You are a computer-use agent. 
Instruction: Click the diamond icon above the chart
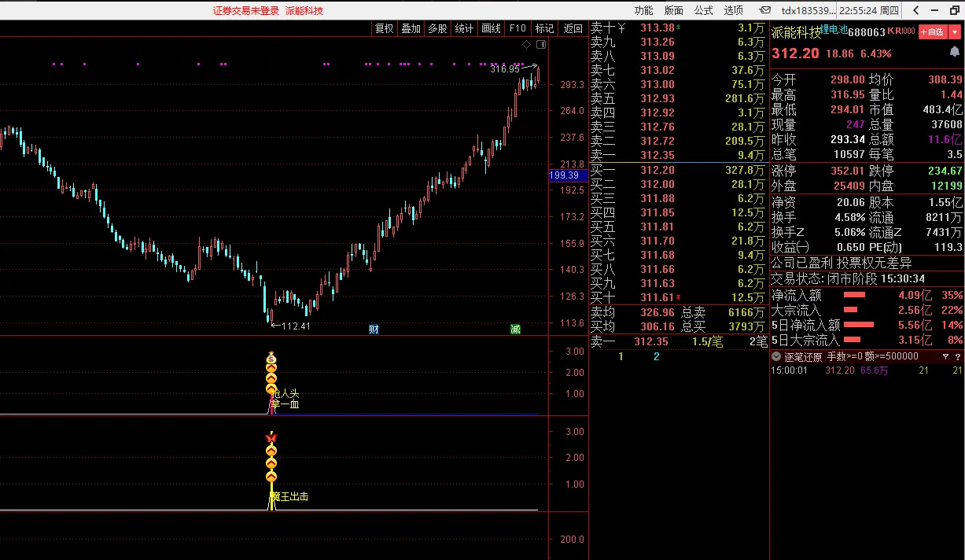(x=526, y=45)
